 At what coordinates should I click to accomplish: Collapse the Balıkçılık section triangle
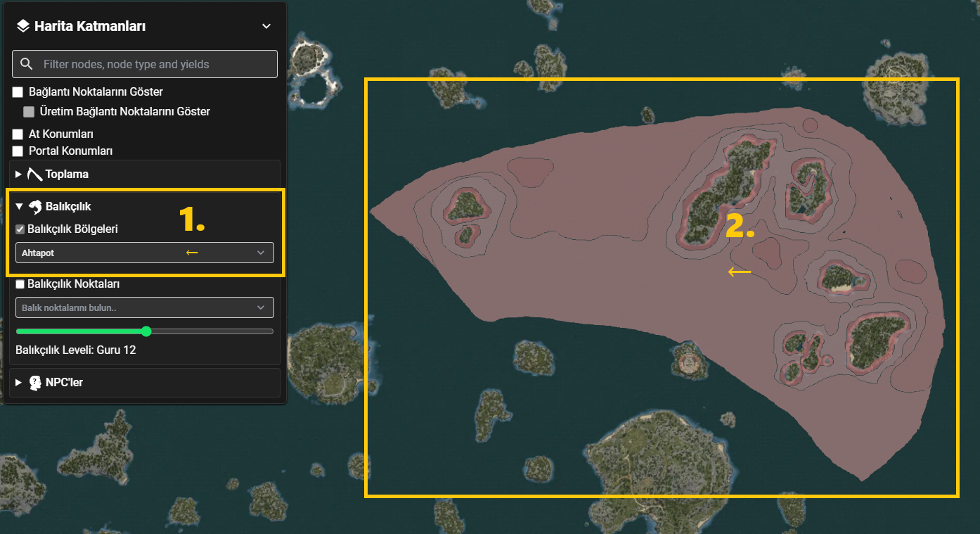pyautogui.click(x=19, y=207)
